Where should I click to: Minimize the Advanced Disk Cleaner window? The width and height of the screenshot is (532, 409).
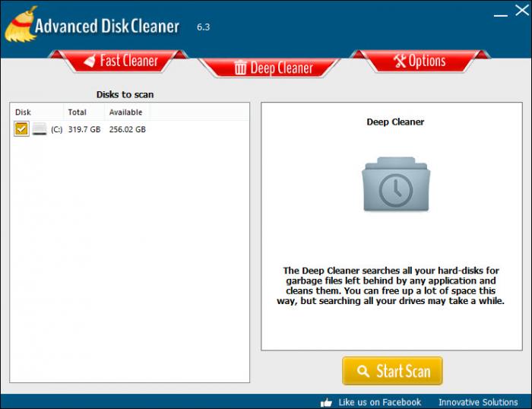(x=500, y=15)
